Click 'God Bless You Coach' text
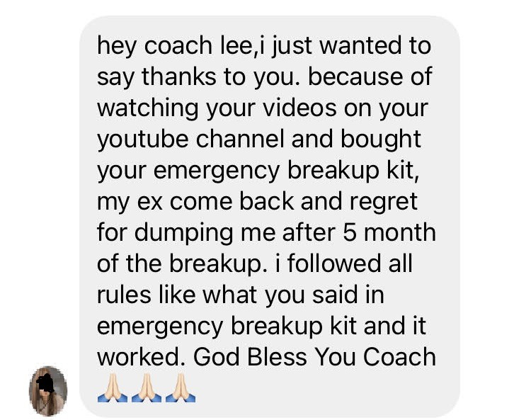Screen dimensions: 531x420 pyautogui.click(x=314, y=357)
